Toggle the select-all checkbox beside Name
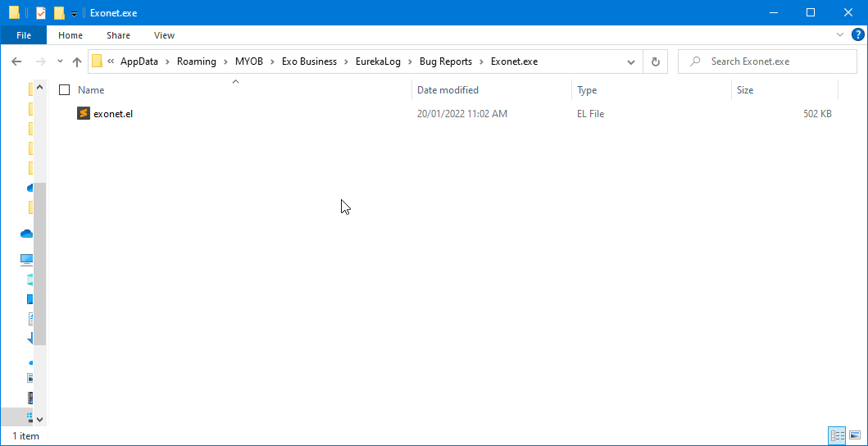The image size is (868, 446). 65,90
